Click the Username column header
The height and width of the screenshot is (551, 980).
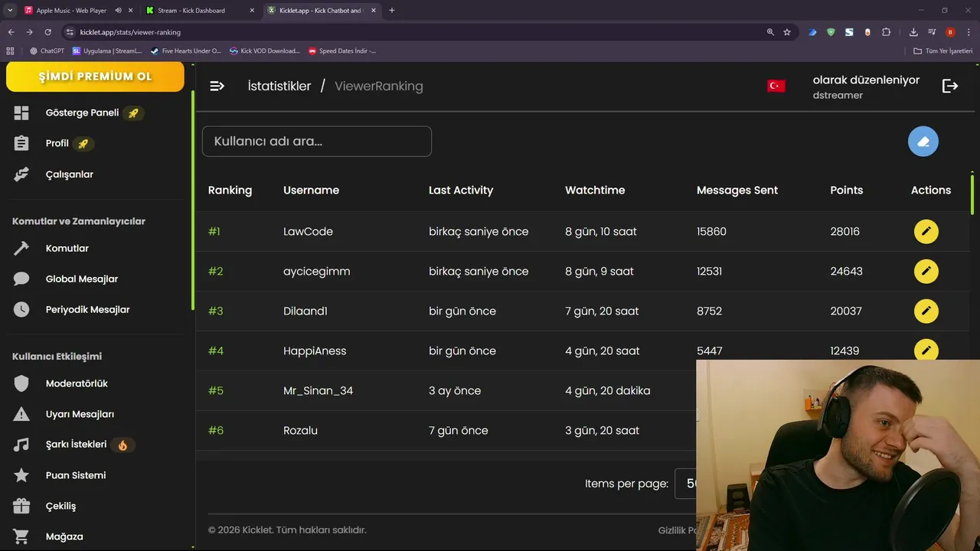[x=311, y=191]
